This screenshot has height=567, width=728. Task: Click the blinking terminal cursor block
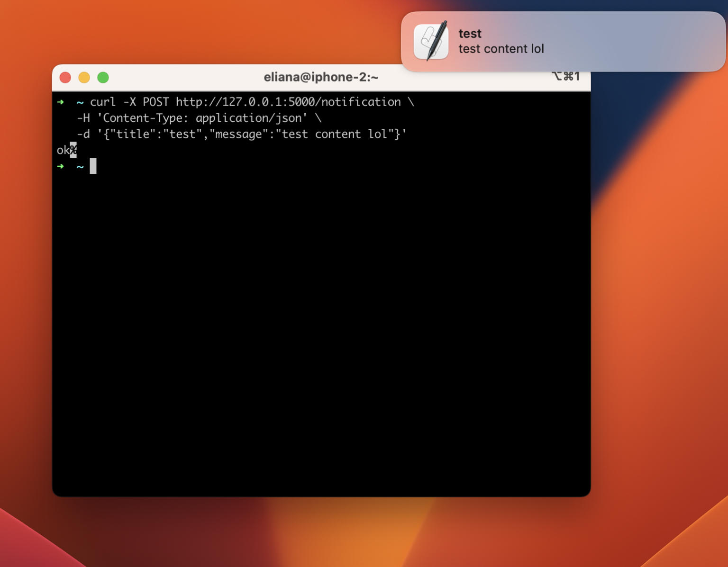click(x=94, y=166)
